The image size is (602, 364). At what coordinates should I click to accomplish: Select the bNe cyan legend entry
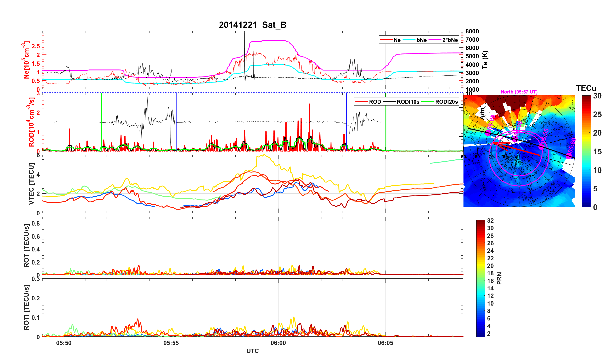click(421, 40)
